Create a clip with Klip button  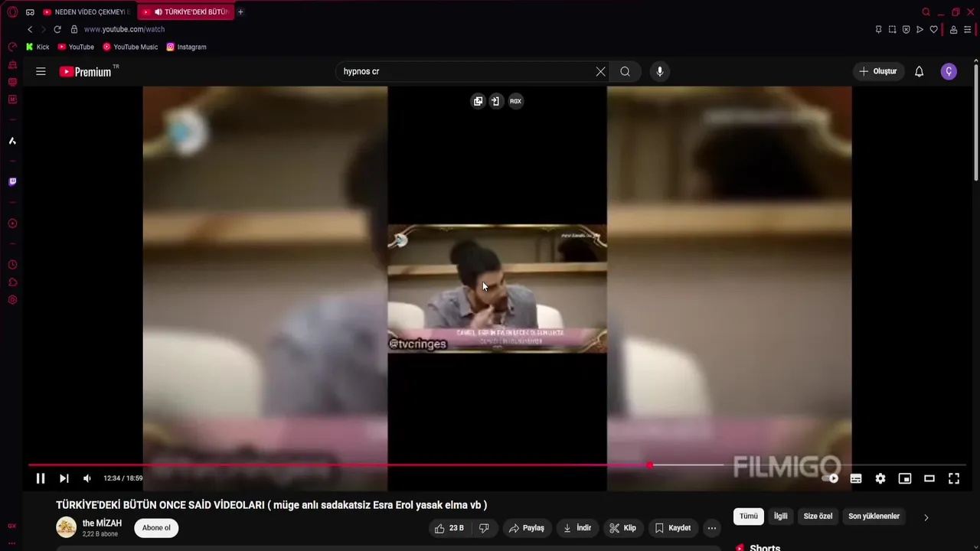(622, 528)
